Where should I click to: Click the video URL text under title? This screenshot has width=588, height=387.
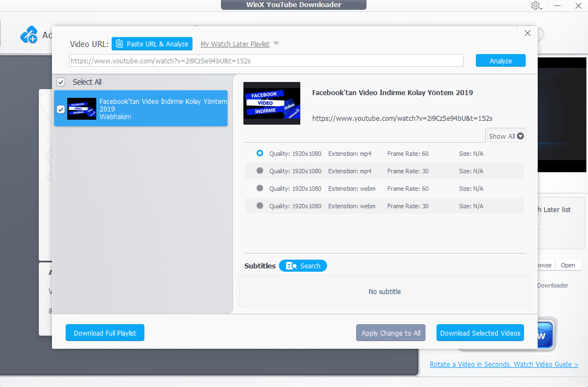coord(403,119)
